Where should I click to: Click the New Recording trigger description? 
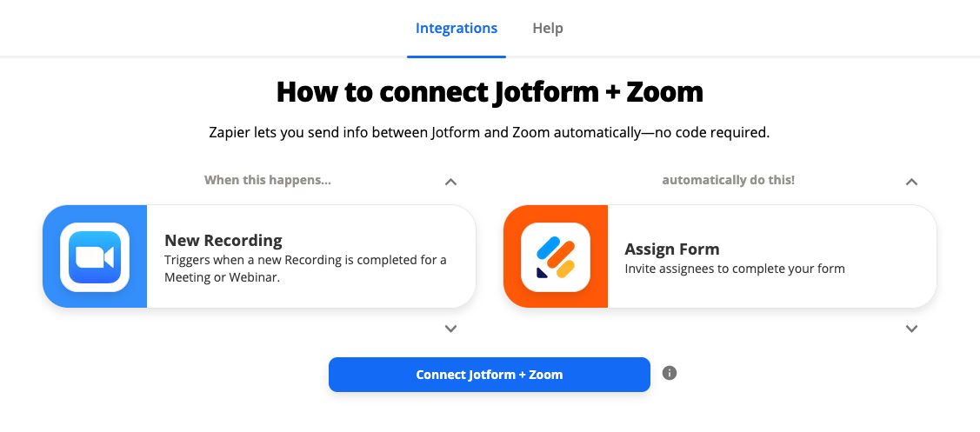point(305,269)
